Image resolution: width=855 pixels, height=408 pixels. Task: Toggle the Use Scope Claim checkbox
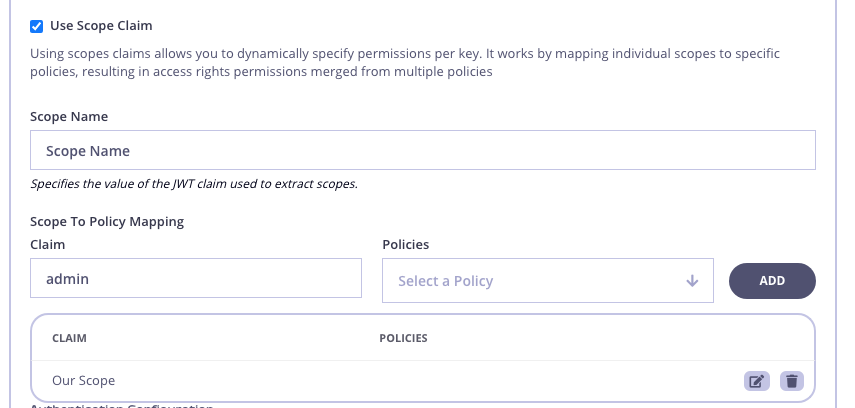click(x=37, y=25)
